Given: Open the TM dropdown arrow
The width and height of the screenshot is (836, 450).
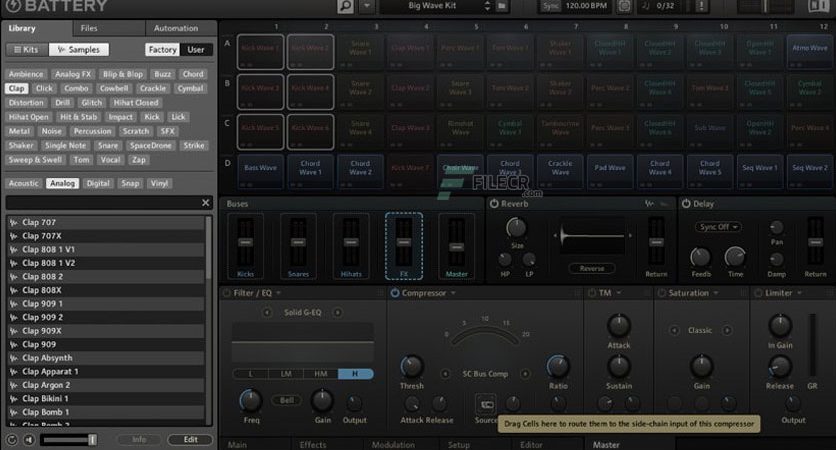Looking at the screenshot, I should [619, 293].
